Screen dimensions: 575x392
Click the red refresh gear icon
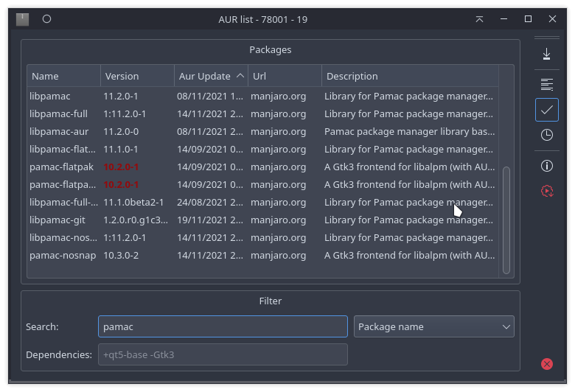546,191
